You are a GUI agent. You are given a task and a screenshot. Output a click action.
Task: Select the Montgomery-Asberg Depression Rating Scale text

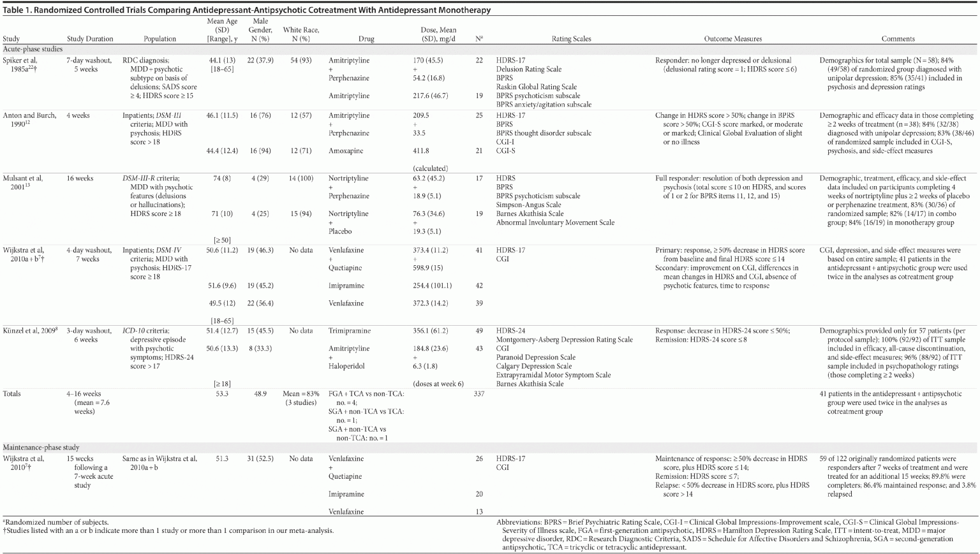[x=564, y=340]
